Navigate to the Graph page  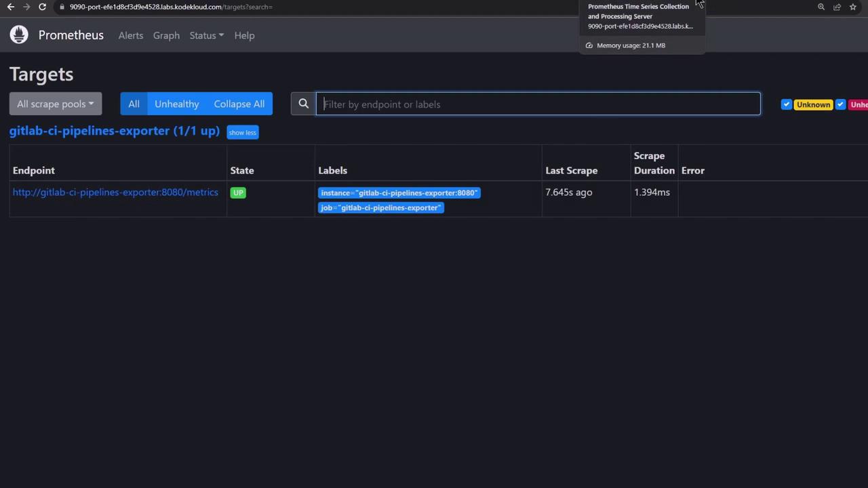(166, 35)
